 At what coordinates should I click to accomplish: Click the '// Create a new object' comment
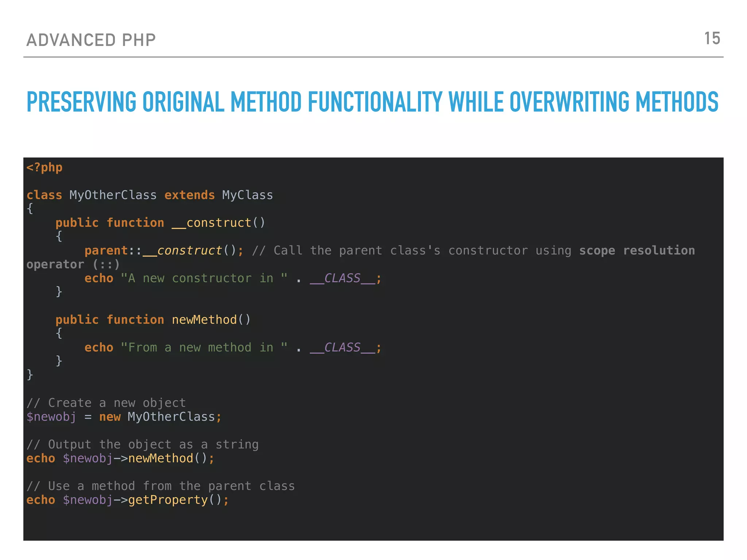tap(106, 403)
